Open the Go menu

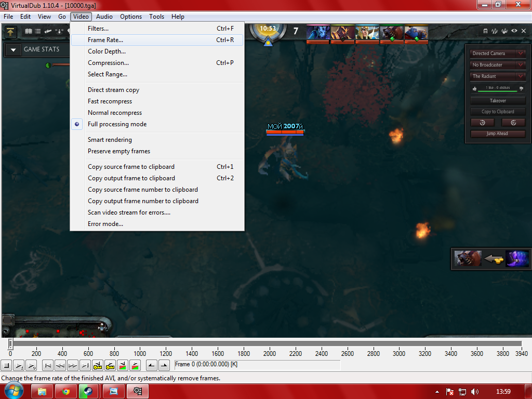click(x=62, y=17)
